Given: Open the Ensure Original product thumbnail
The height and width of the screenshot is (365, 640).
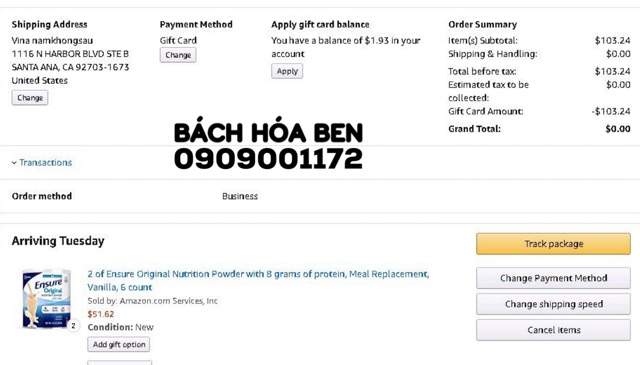Looking at the screenshot, I should point(47,298).
